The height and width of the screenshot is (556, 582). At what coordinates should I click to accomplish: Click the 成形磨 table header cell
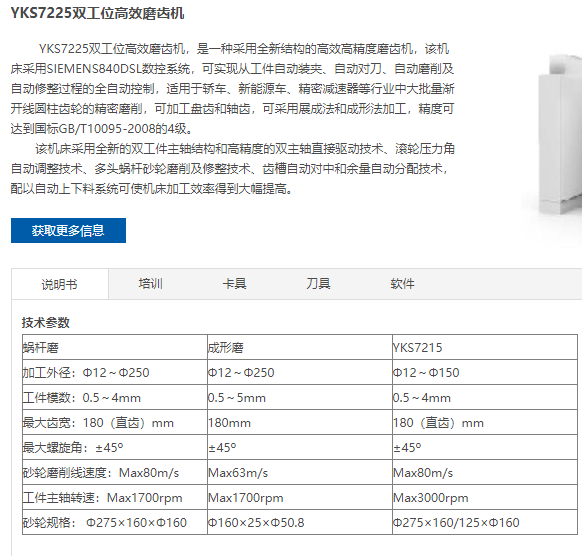coord(300,347)
